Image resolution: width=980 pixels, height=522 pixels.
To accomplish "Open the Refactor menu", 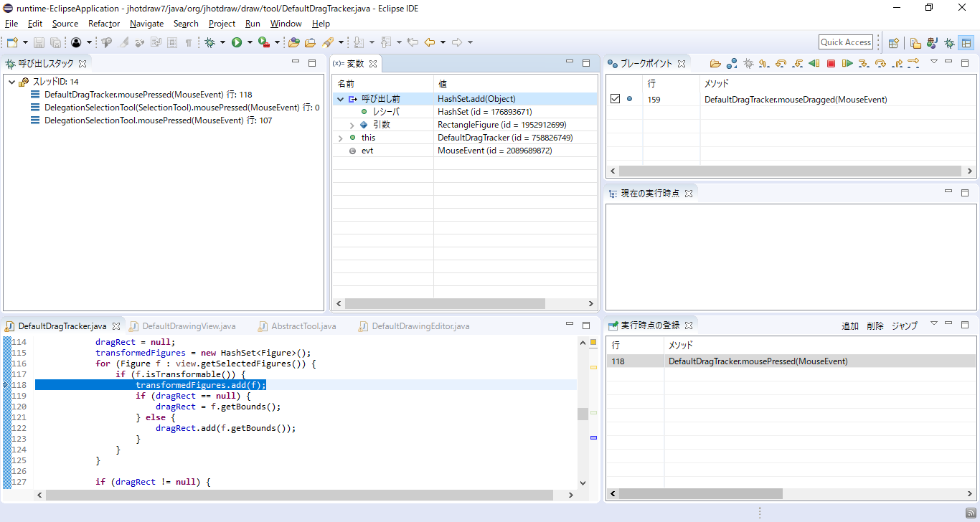I will tap(104, 24).
